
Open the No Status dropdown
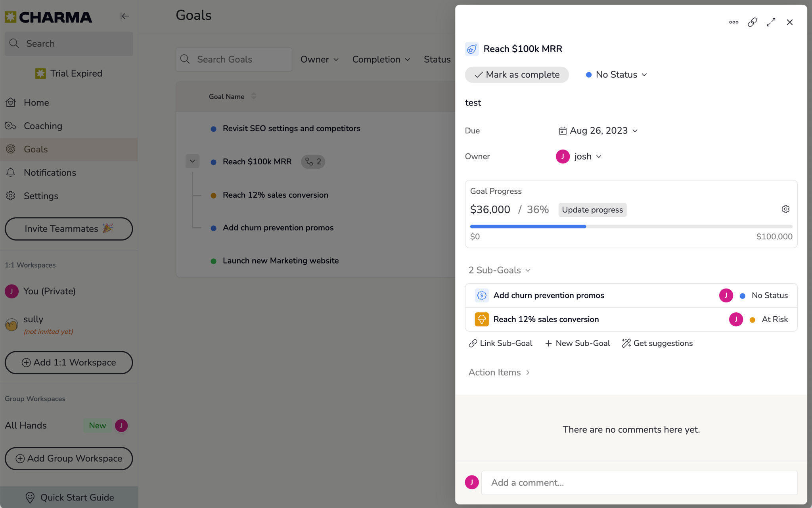point(617,75)
